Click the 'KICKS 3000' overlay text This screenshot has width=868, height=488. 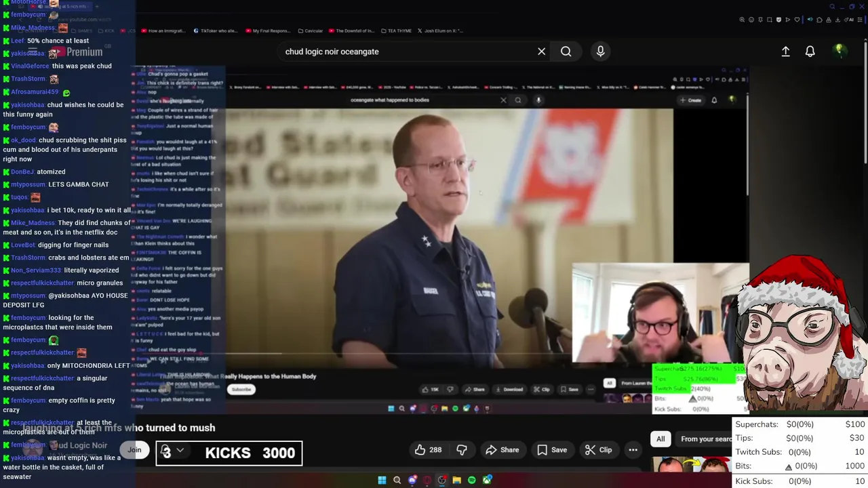coord(250,453)
